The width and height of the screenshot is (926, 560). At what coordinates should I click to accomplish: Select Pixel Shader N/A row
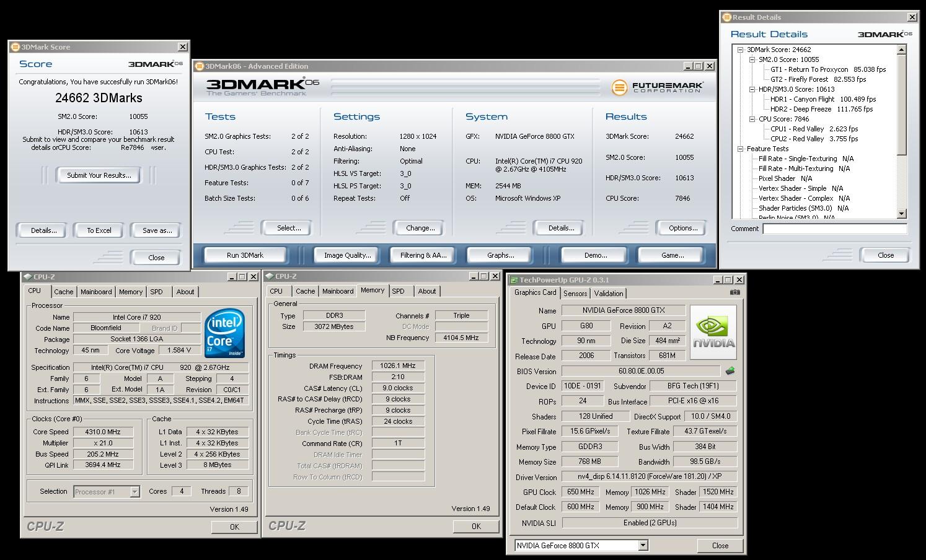coord(785,178)
